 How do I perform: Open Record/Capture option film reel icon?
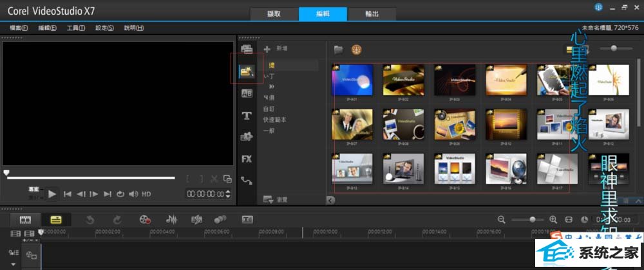tap(145, 220)
